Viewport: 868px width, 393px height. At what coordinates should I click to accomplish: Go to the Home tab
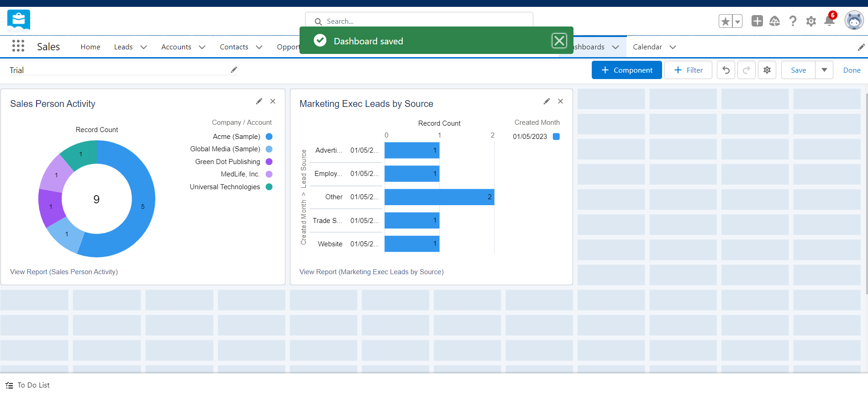tap(90, 47)
